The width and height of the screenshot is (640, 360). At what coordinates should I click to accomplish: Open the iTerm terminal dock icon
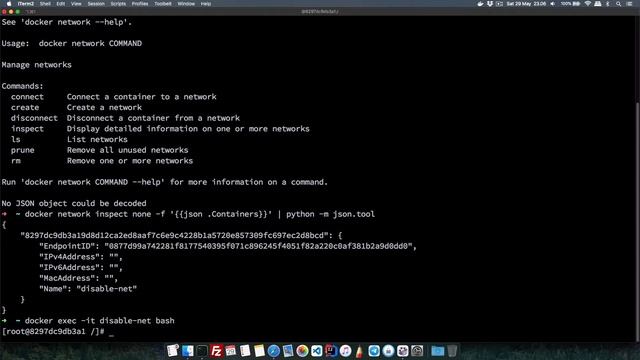(202, 351)
